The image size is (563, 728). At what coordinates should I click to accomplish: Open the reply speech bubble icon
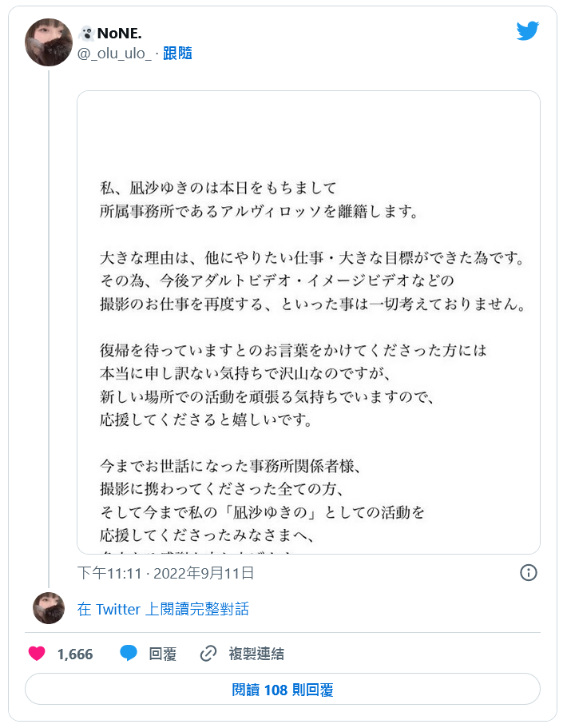tap(129, 654)
